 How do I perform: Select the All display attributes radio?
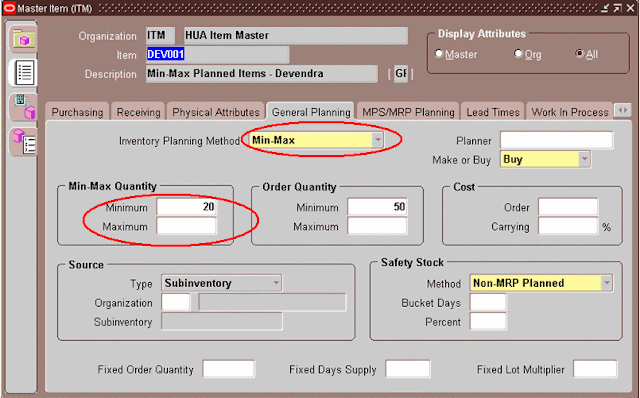click(579, 53)
